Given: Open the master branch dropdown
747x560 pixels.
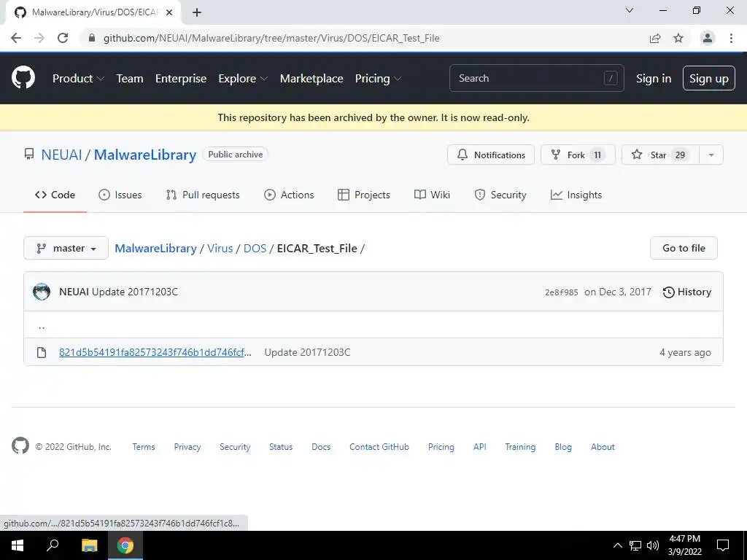Looking at the screenshot, I should click(66, 248).
